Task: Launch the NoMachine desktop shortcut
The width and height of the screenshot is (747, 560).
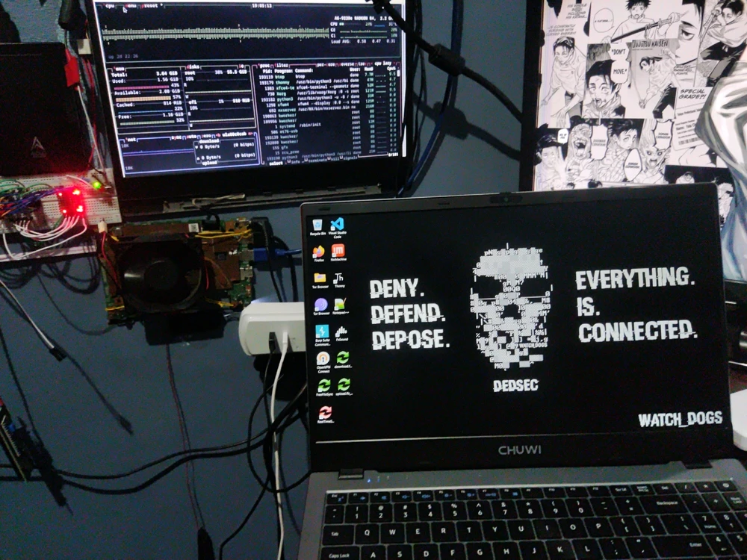Action: point(338,252)
